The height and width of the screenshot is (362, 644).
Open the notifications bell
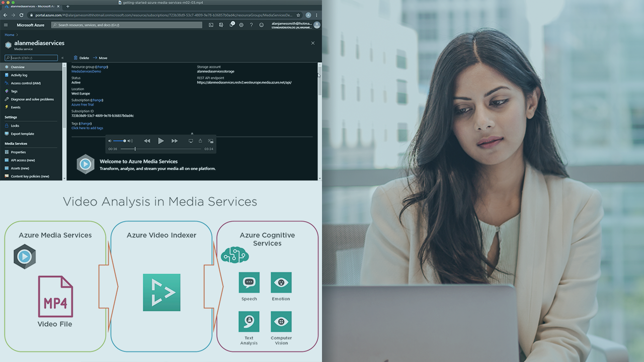coord(231,25)
